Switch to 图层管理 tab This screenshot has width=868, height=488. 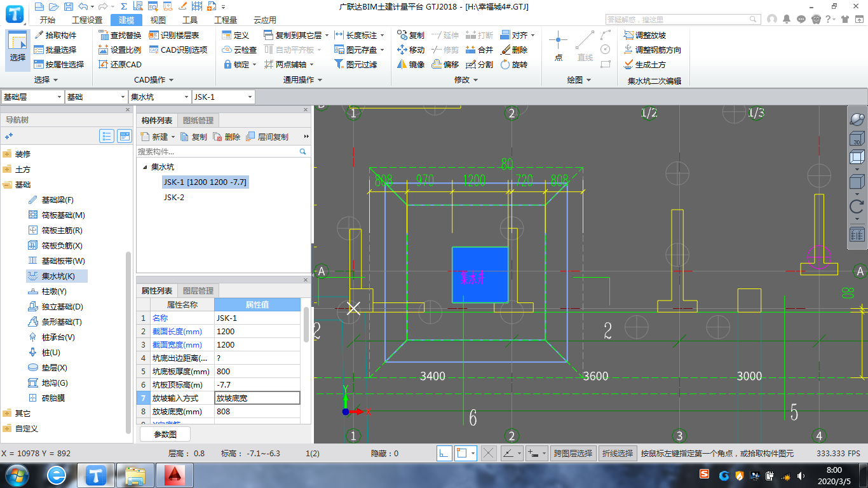(198, 290)
